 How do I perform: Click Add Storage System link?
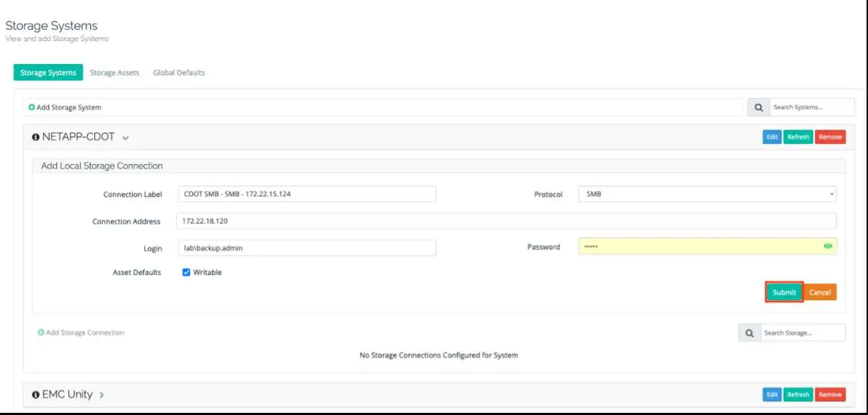tap(69, 107)
